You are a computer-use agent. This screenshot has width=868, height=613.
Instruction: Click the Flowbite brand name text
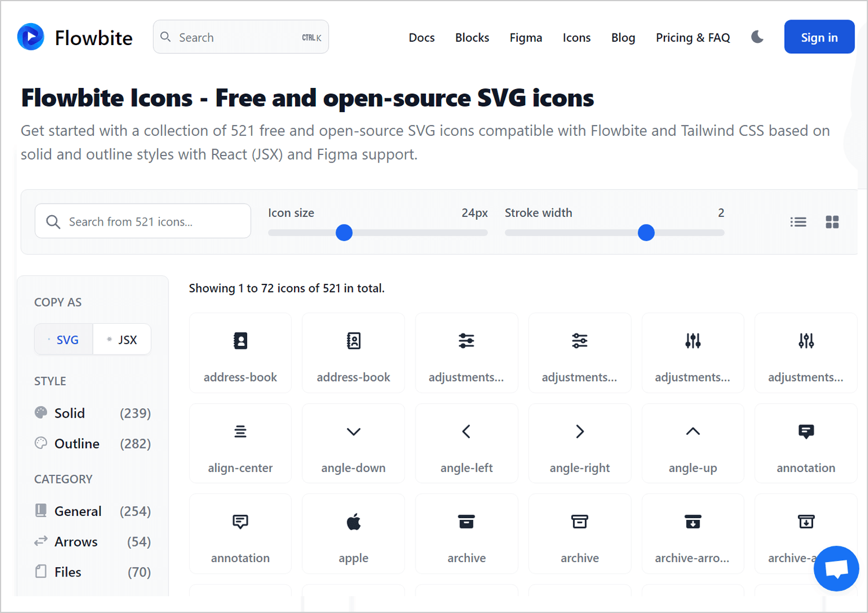click(94, 38)
